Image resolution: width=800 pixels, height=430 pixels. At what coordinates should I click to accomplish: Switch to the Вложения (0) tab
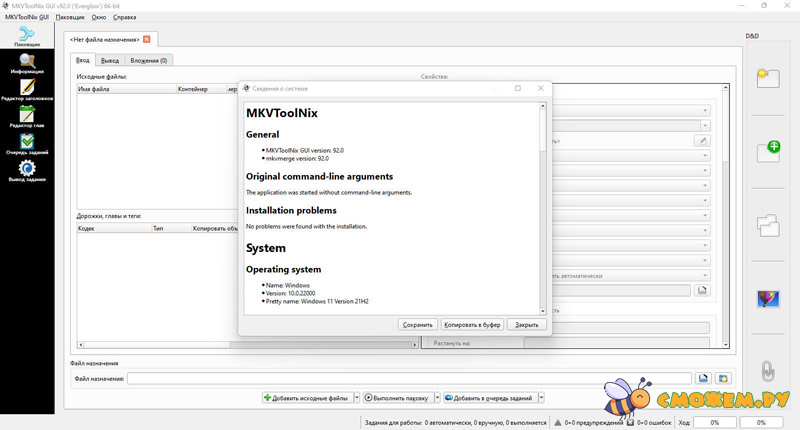pyautogui.click(x=148, y=61)
